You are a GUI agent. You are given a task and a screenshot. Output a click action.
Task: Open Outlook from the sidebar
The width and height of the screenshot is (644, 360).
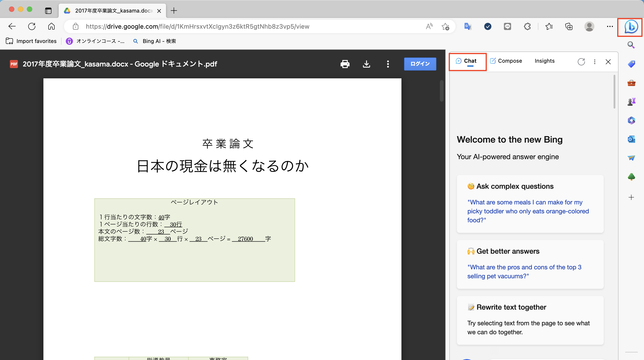coord(631,139)
